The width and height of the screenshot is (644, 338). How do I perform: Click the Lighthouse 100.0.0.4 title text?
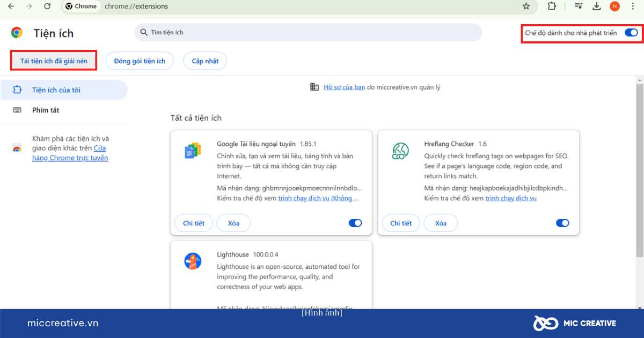coord(247,254)
